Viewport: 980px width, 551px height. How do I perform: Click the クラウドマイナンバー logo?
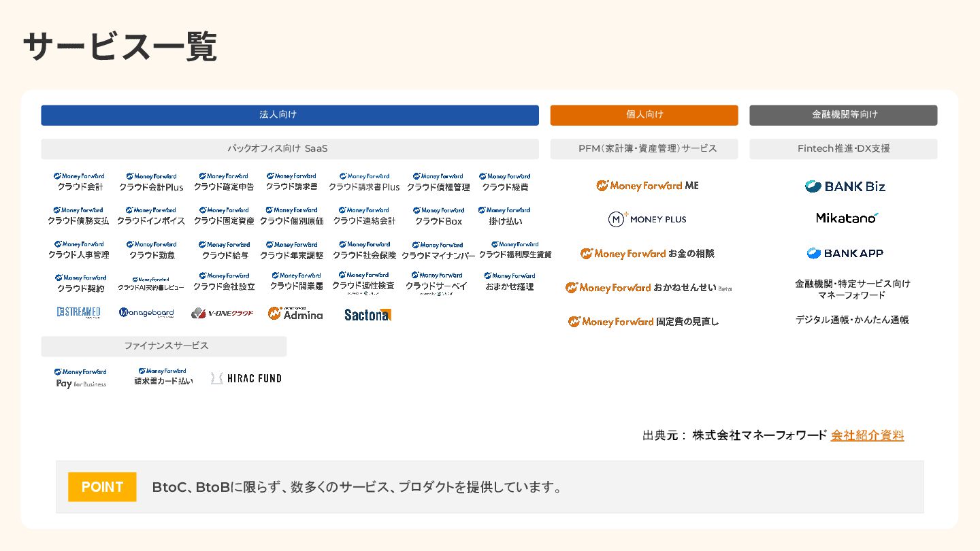(x=438, y=250)
